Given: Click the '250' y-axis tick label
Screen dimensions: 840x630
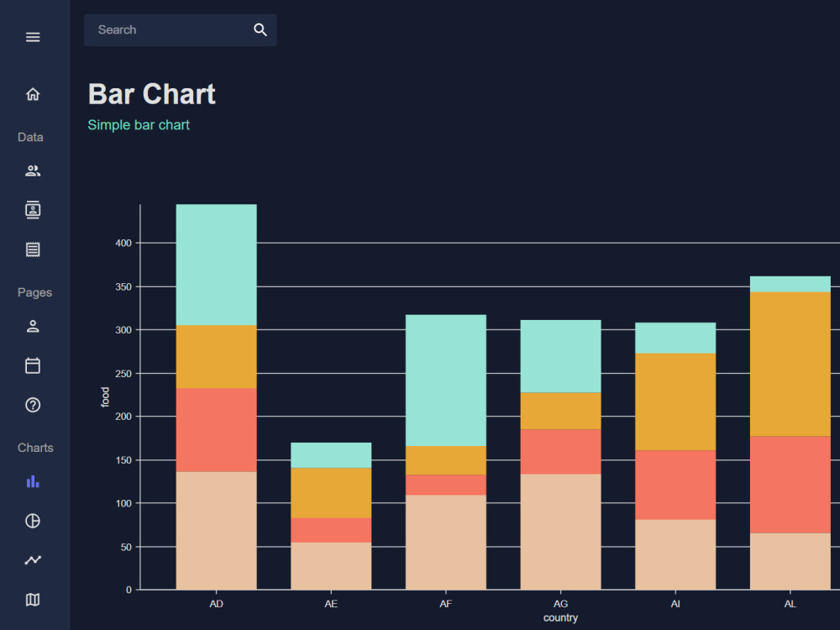Looking at the screenshot, I should coord(123,374).
